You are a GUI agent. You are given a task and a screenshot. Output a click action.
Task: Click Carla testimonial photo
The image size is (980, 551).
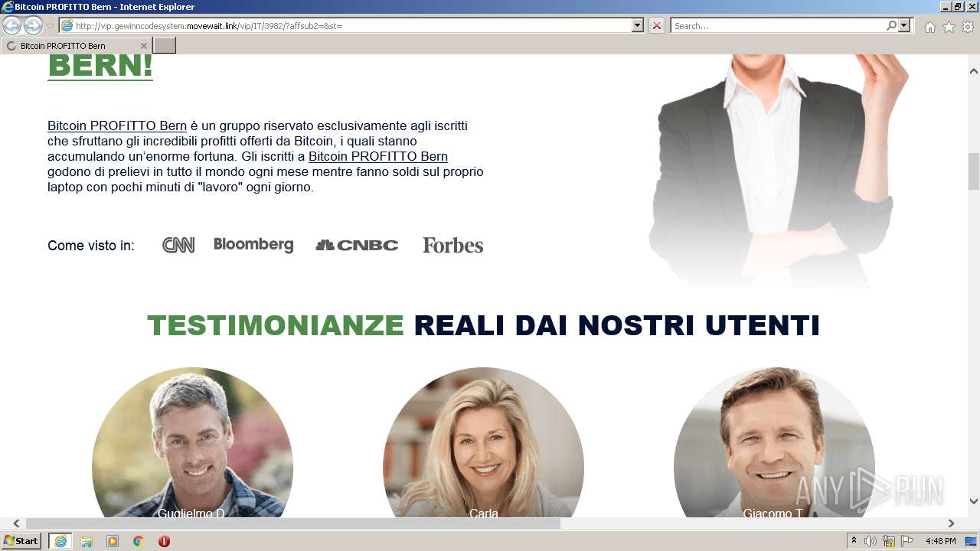[x=483, y=442]
